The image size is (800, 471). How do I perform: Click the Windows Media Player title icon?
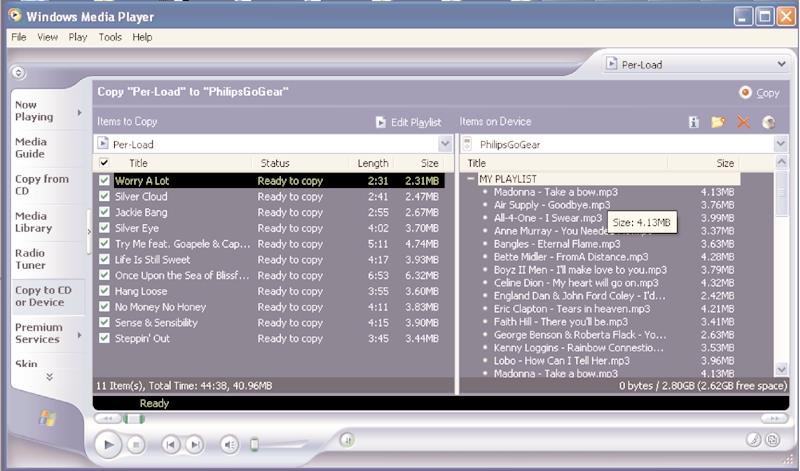(15, 16)
